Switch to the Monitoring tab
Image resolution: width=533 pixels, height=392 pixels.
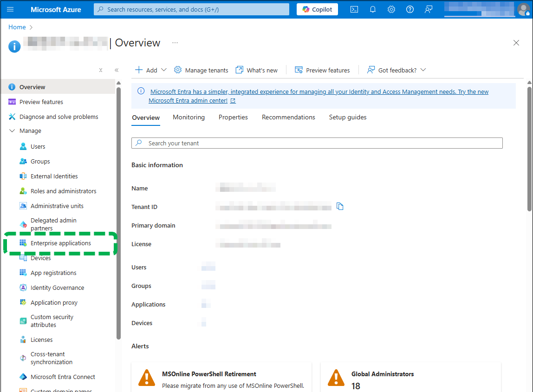click(188, 117)
